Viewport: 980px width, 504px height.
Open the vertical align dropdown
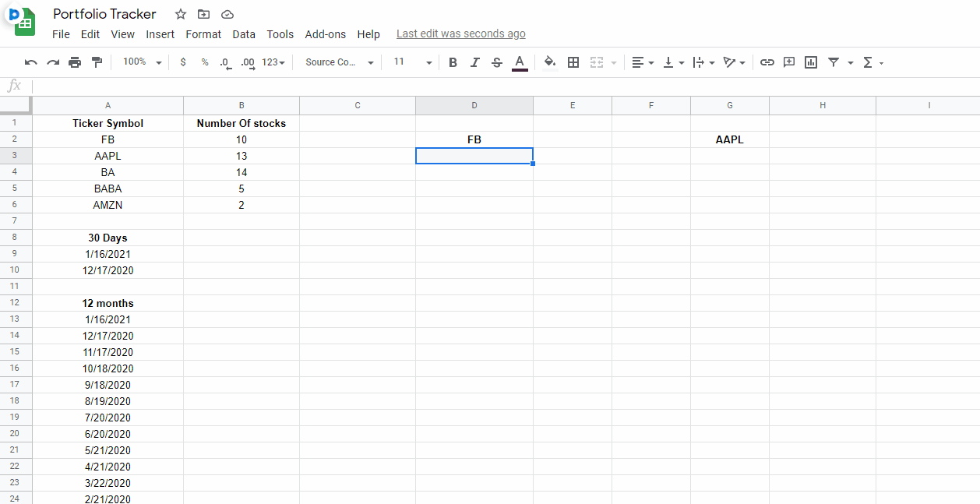point(673,62)
